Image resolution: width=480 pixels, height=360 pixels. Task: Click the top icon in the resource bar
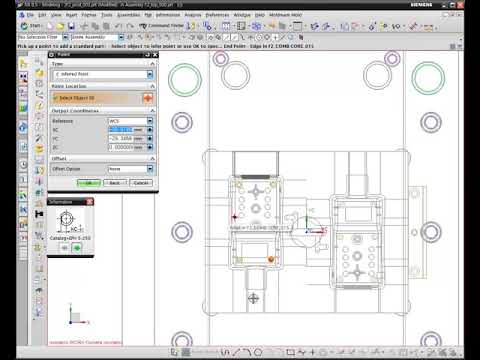coord(23,63)
